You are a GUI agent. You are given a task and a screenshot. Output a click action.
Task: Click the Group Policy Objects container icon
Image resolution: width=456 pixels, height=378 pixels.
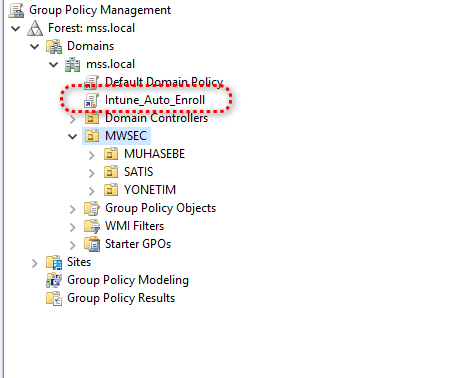coord(92,208)
